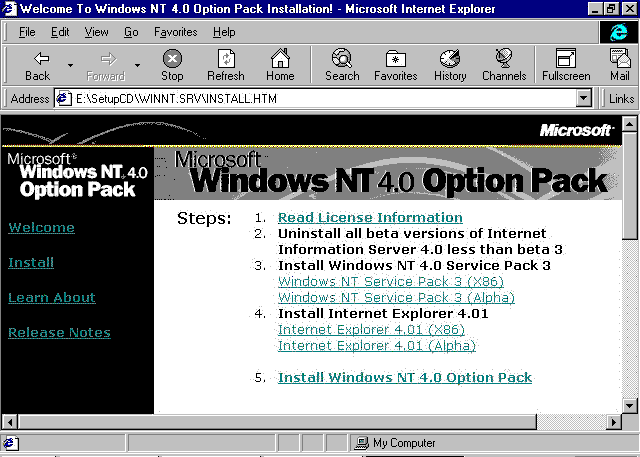640x457 pixels.
Task: Click the Read License Information link
Action: (x=370, y=217)
